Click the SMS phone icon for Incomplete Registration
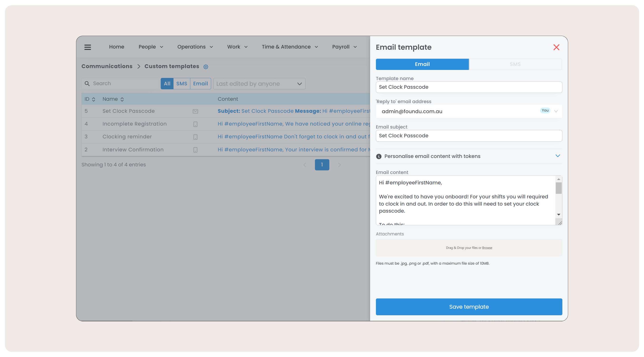Viewport: 644px width, 357px height. [x=195, y=124]
